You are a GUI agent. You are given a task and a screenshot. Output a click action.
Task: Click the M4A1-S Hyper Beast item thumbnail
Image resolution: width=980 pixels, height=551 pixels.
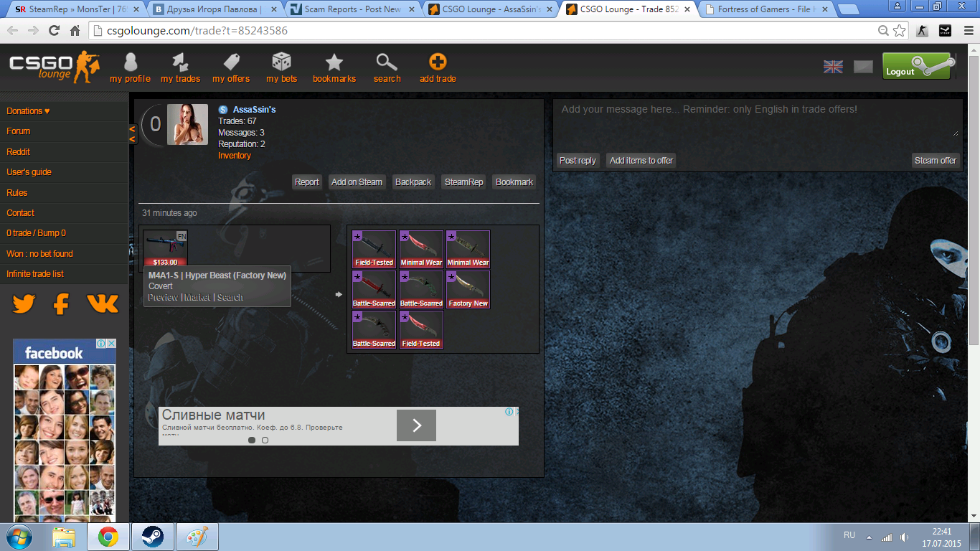tap(164, 248)
